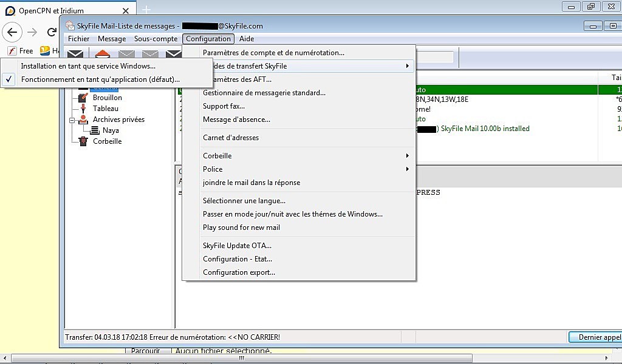Click the scrollbar left arrow

(5, 359)
